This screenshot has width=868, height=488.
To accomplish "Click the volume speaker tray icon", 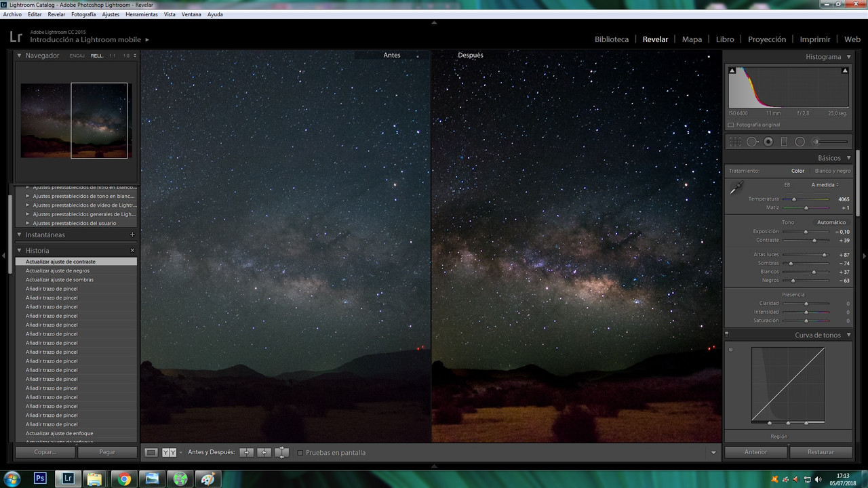I will pyautogui.click(x=818, y=479).
